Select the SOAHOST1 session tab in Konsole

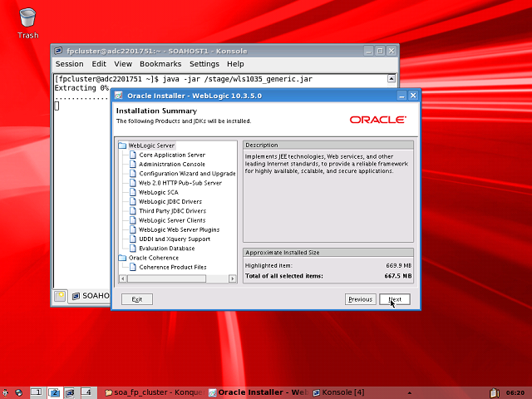91,296
